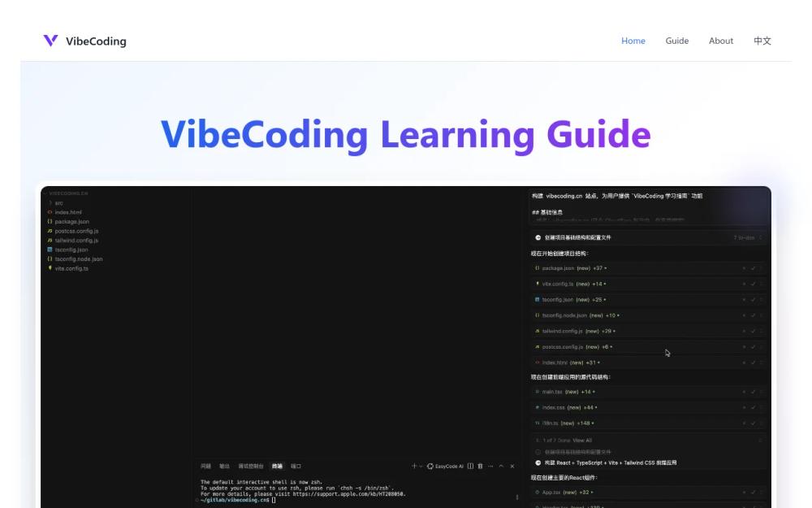Expand the src folder in explorer
Viewport: 812px width, 508px height.
[x=56, y=202]
